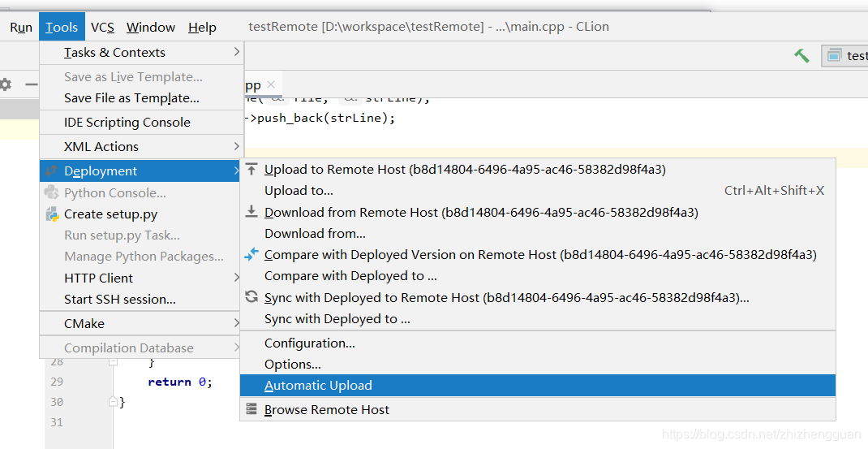Click the Ctrl+Alt+Shift+X shortcut text
Screen dimensions: 868x449
click(774, 190)
